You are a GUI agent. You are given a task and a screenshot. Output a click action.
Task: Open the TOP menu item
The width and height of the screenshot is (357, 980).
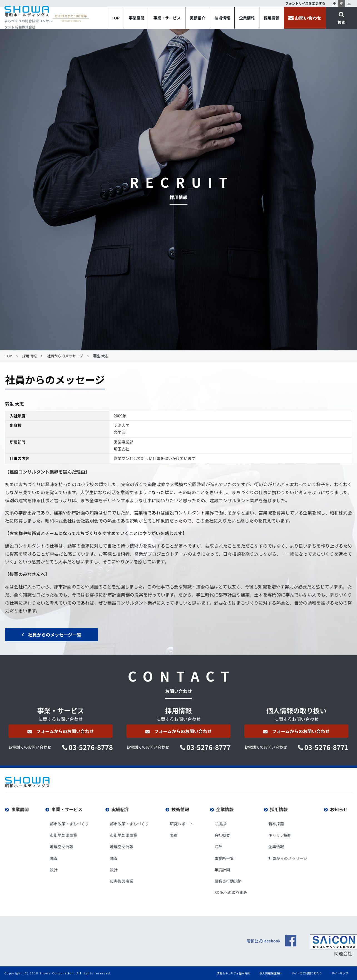(x=116, y=18)
